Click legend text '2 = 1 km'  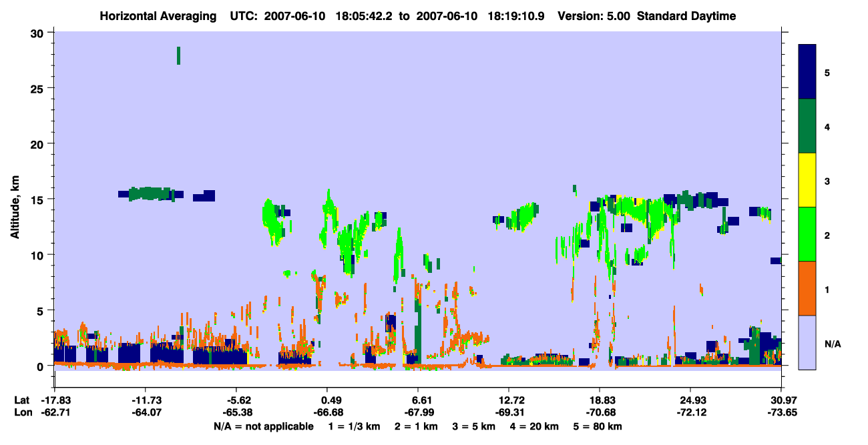pyautogui.click(x=417, y=426)
